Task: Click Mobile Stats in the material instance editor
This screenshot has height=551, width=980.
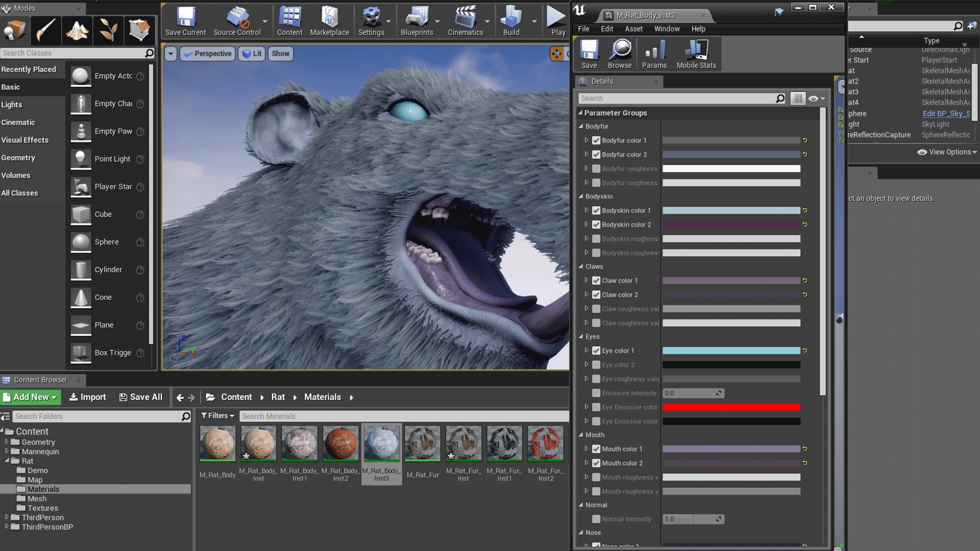Action: (x=696, y=53)
